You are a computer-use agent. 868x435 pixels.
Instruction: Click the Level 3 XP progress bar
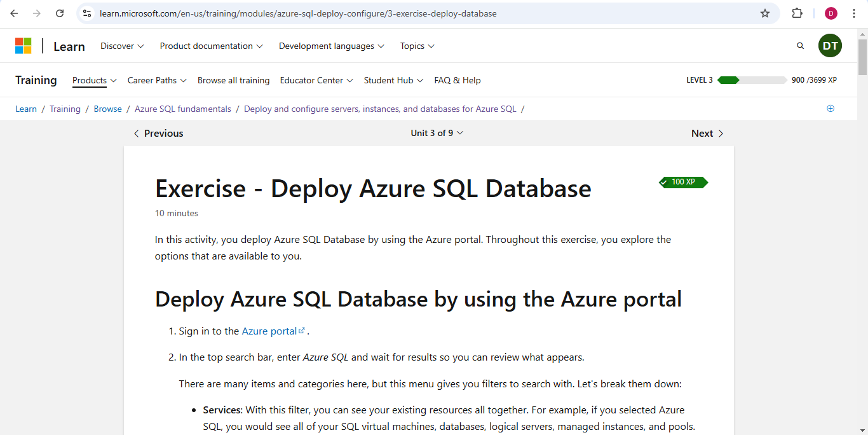coord(752,80)
